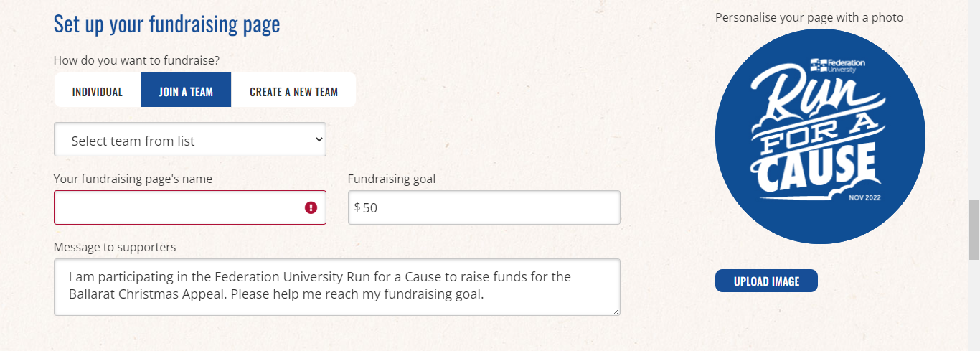Screen dimensions: 980x351
Task: Click the Federation University logo in the photo
Action: [x=837, y=66]
